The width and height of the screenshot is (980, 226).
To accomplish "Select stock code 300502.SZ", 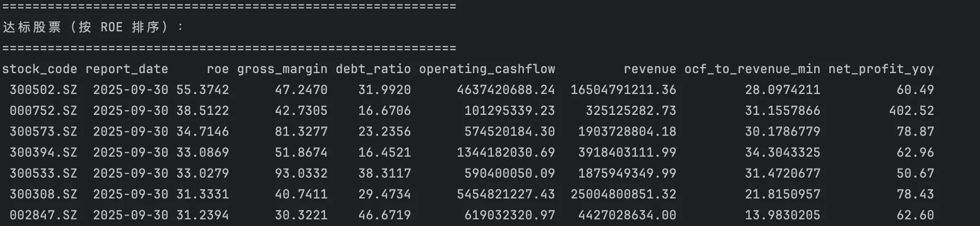I will [x=43, y=90].
